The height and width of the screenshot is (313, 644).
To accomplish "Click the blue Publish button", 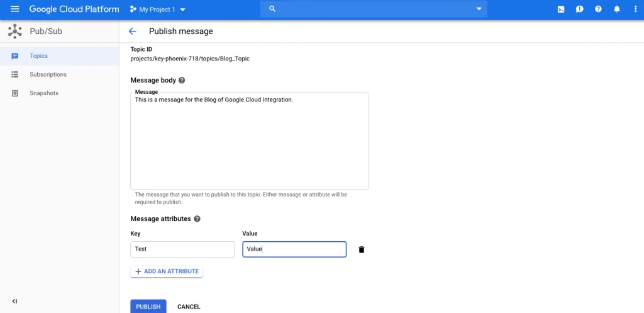I will coord(148,307).
